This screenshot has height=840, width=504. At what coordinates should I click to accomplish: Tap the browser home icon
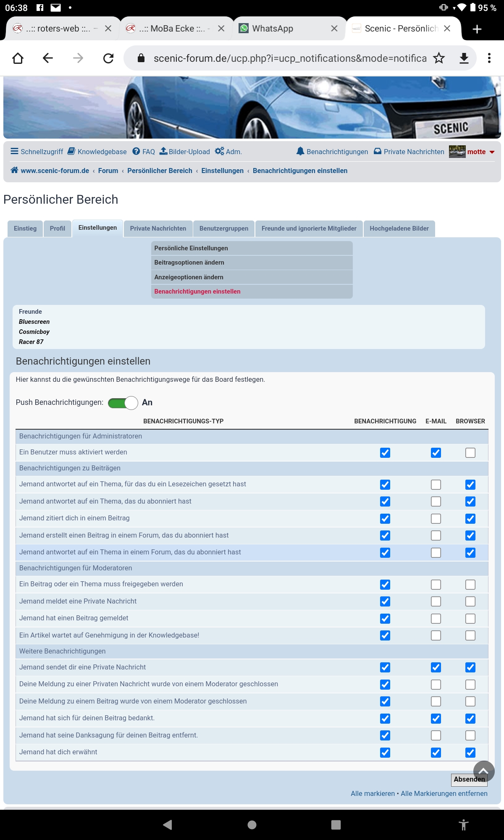pos(18,58)
